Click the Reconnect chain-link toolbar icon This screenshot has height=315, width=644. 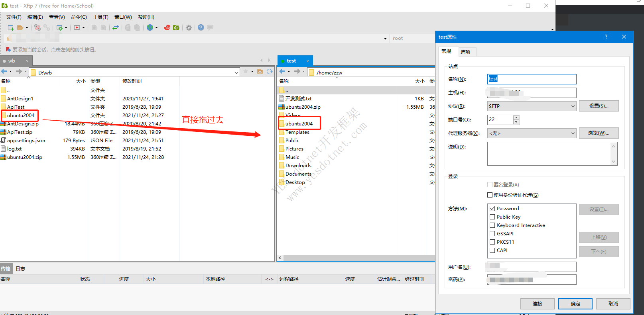coord(47,27)
